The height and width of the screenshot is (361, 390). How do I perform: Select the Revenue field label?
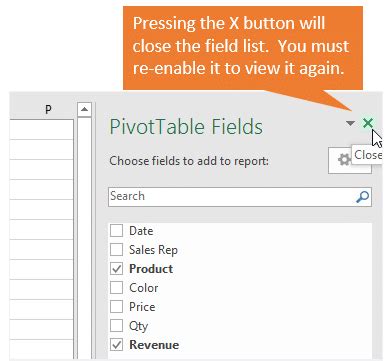(154, 345)
